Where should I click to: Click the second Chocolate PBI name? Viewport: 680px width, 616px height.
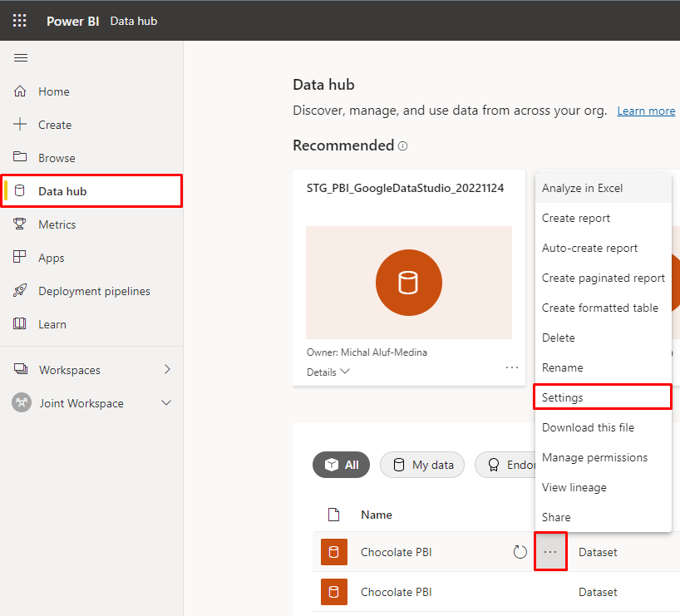(x=397, y=592)
